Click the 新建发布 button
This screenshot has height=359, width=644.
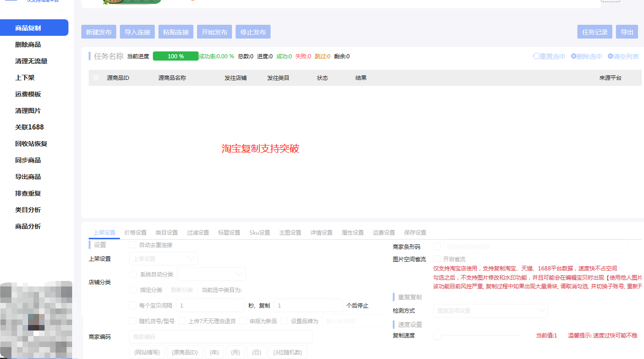point(99,32)
